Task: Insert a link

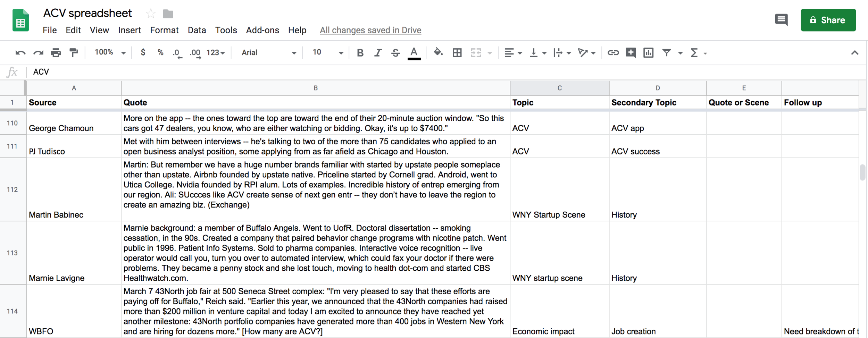Action: pyautogui.click(x=613, y=53)
